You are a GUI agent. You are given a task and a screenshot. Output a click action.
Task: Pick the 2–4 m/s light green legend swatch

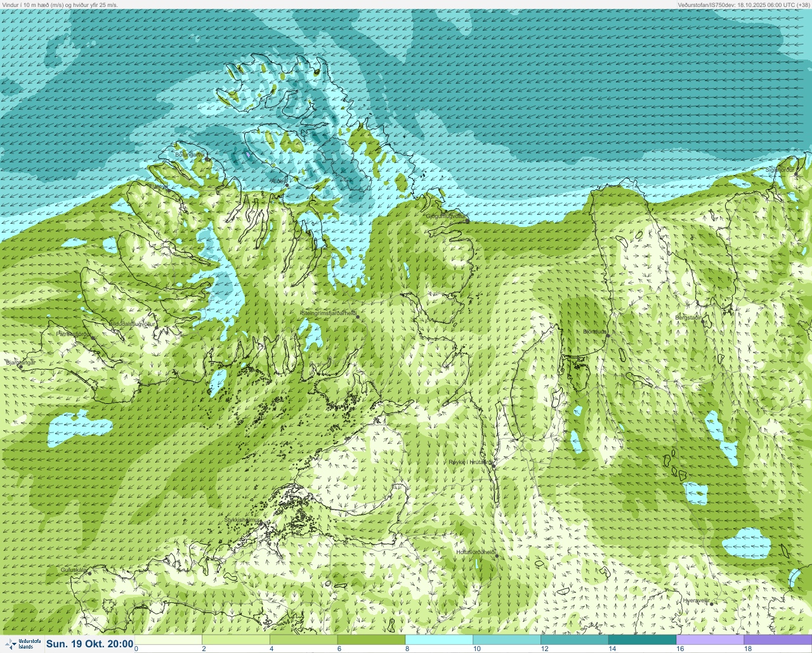[x=236, y=640]
